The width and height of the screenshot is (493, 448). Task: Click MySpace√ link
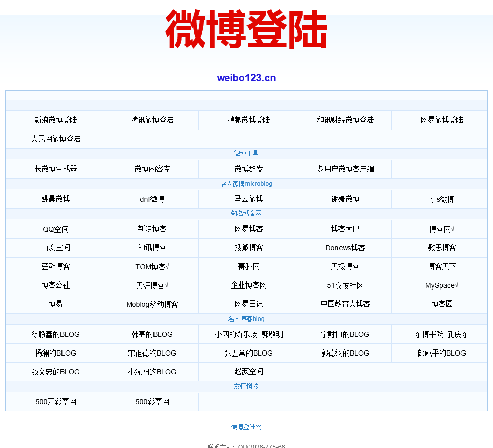(442, 285)
